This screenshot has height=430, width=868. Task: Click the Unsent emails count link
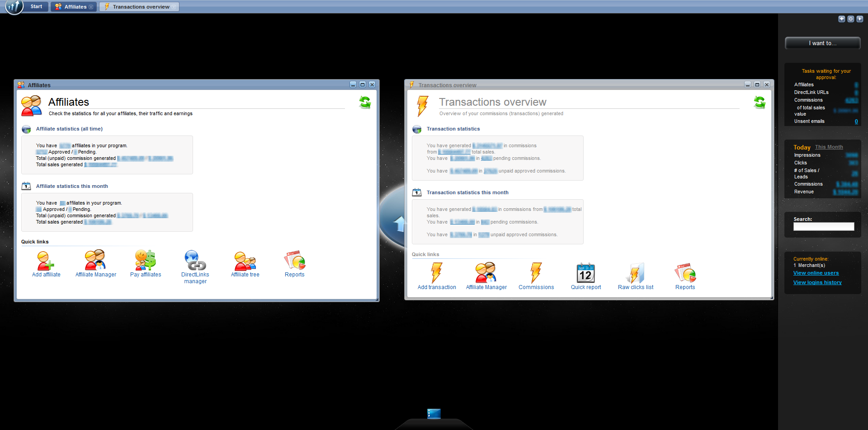coord(856,122)
